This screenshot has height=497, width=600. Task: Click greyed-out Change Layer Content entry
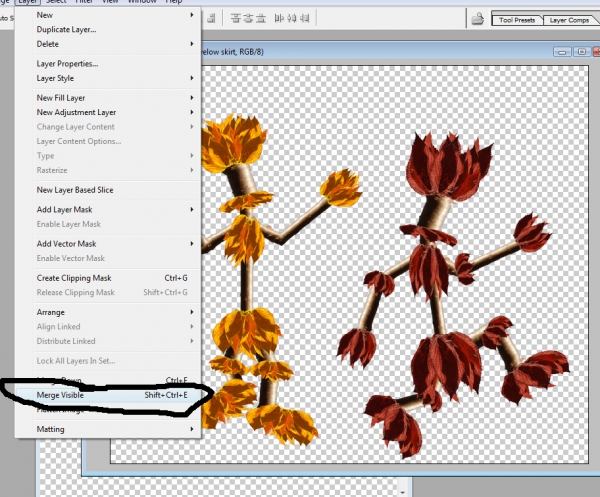(x=108, y=127)
